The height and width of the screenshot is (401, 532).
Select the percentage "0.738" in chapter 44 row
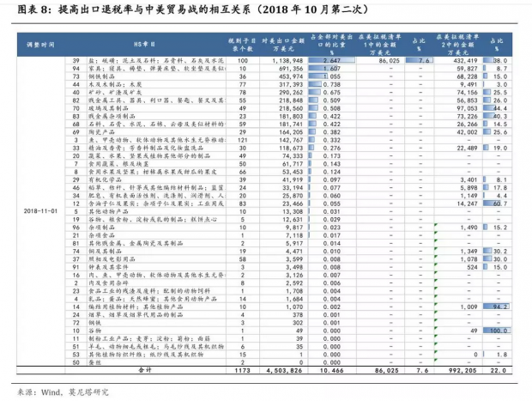coord(332,84)
